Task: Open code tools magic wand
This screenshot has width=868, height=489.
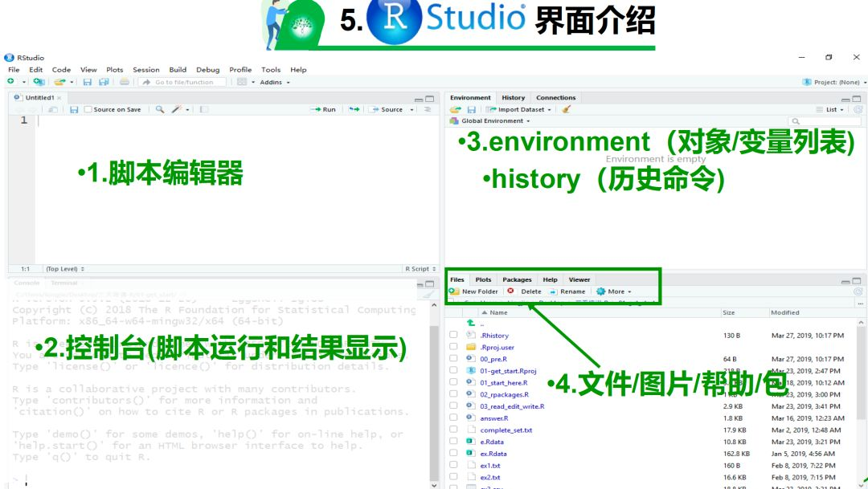Action: click(177, 109)
